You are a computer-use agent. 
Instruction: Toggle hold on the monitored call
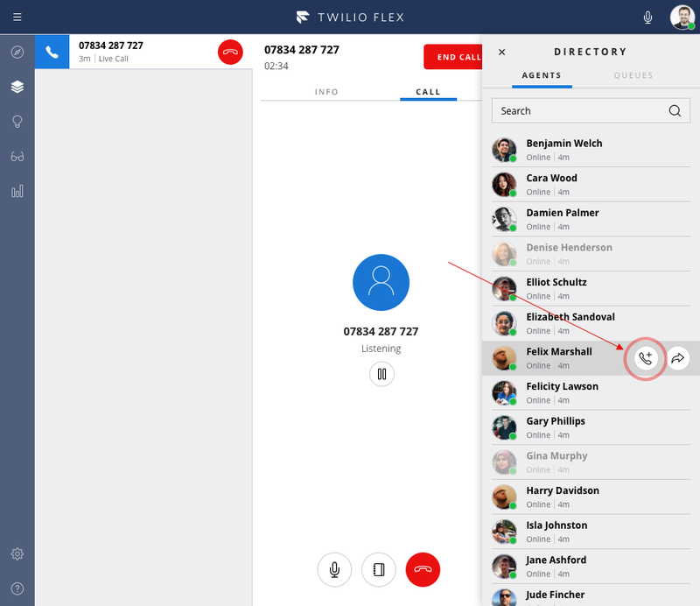[381, 374]
